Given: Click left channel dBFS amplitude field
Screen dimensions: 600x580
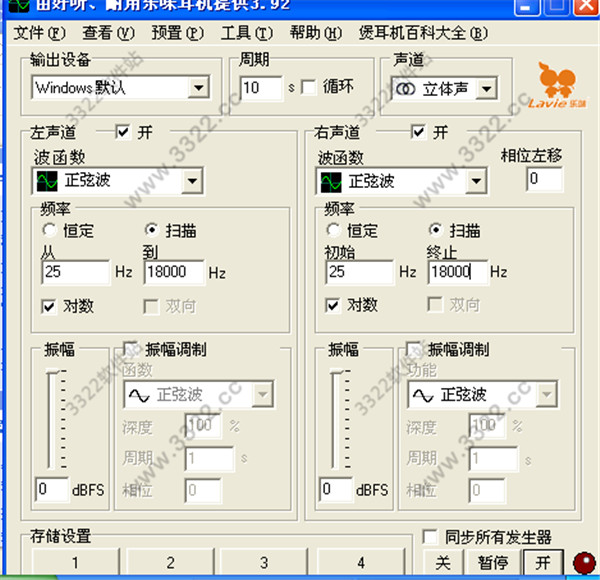Looking at the screenshot, I should click(x=52, y=489).
